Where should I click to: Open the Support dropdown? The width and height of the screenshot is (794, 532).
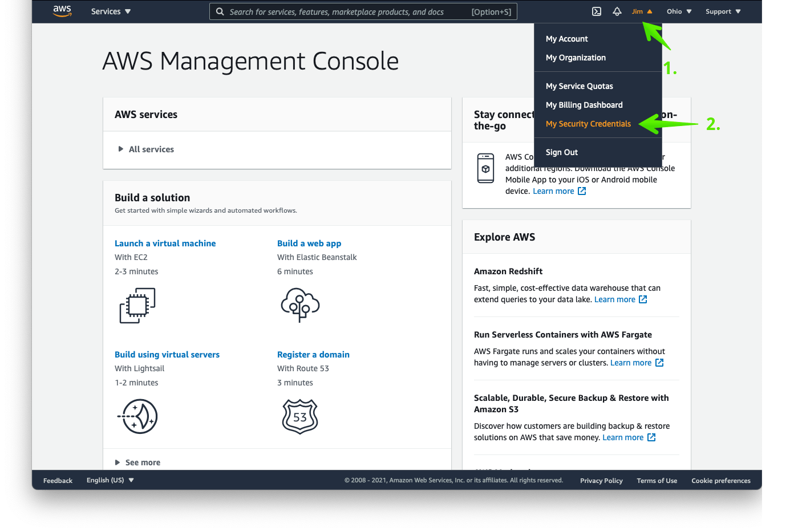pyautogui.click(x=723, y=11)
